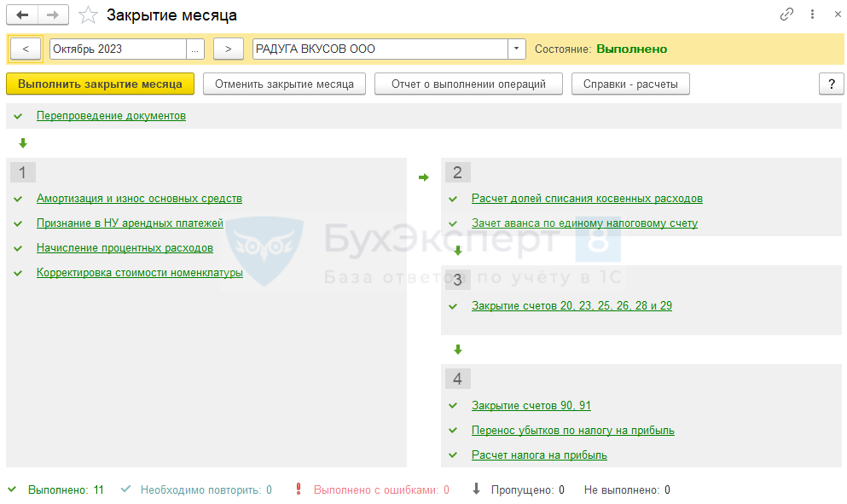The image size is (847, 504).
Task: Click the back navigation arrow icon
Action: coord(22,15)
